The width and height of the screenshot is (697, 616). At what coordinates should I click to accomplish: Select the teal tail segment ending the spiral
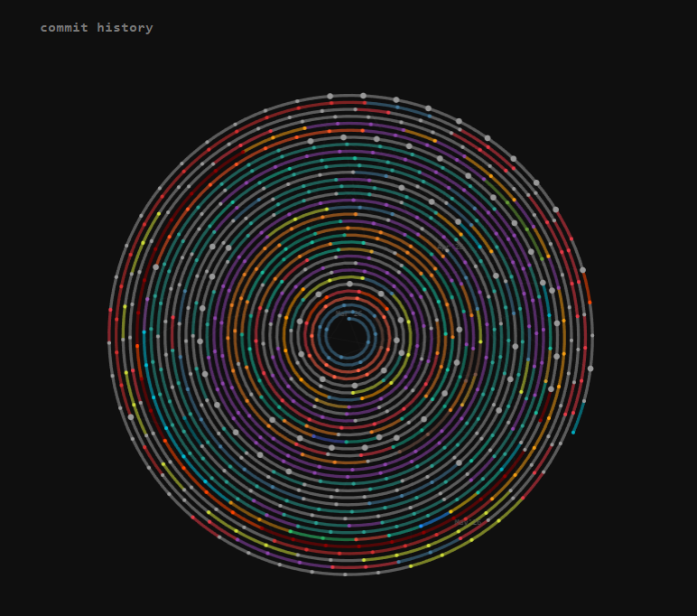point(579,416)
